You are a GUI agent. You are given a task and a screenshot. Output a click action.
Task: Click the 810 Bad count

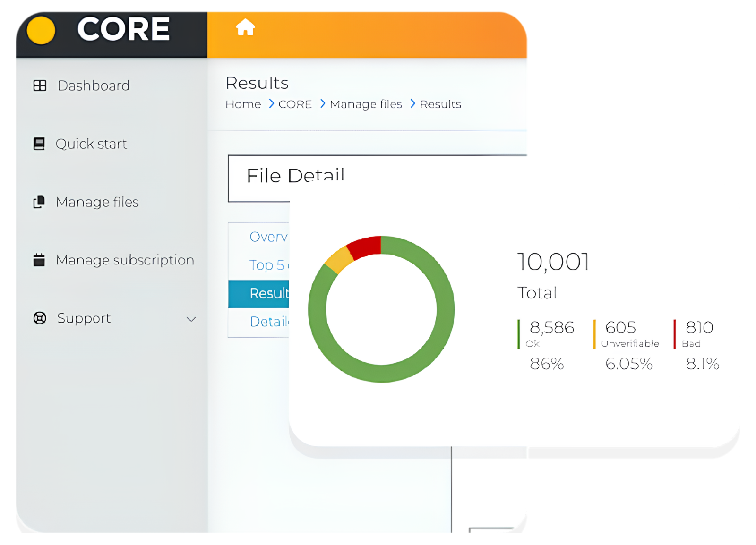699,327
